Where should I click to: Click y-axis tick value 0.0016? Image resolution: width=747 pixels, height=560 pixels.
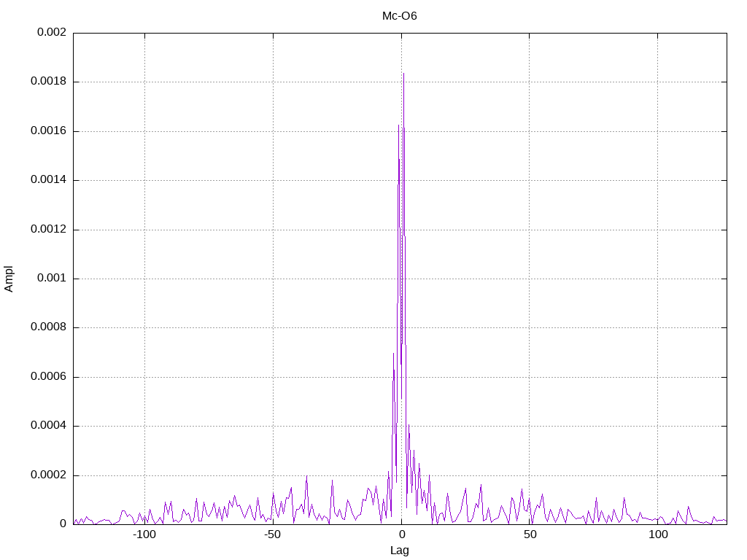click(48, 131)
